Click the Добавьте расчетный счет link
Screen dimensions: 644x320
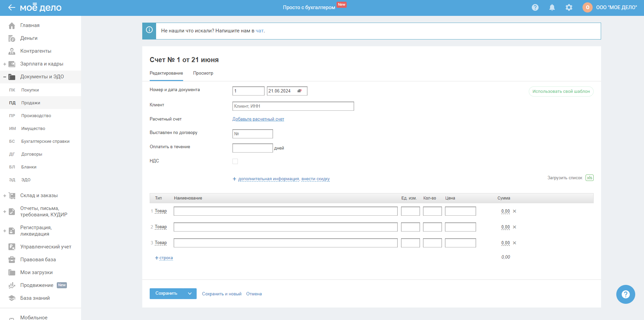click(258, 119)
